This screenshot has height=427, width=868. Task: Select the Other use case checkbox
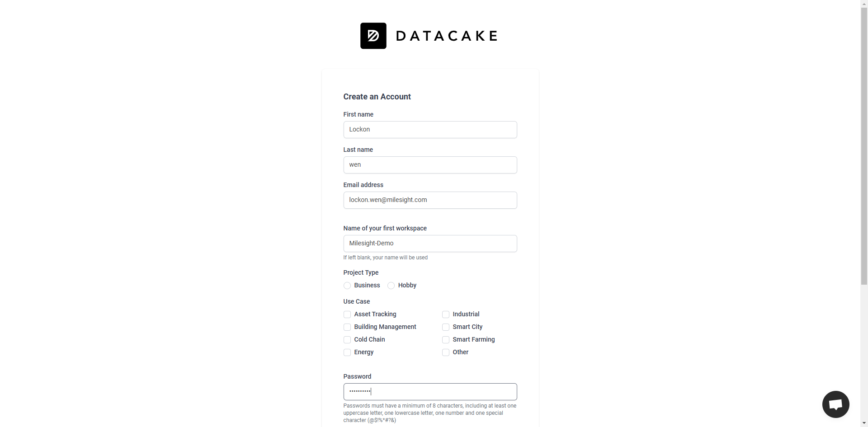(x=445, y=352)
